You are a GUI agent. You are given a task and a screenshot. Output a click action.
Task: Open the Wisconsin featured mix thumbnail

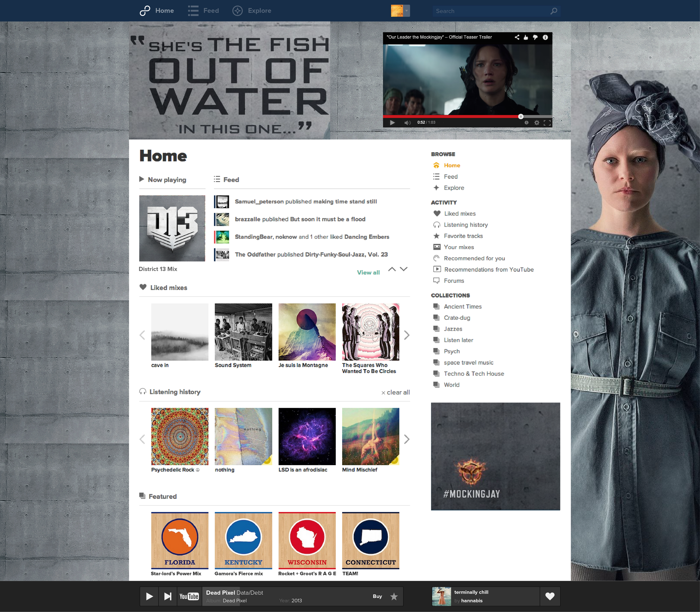coord(307,541)
